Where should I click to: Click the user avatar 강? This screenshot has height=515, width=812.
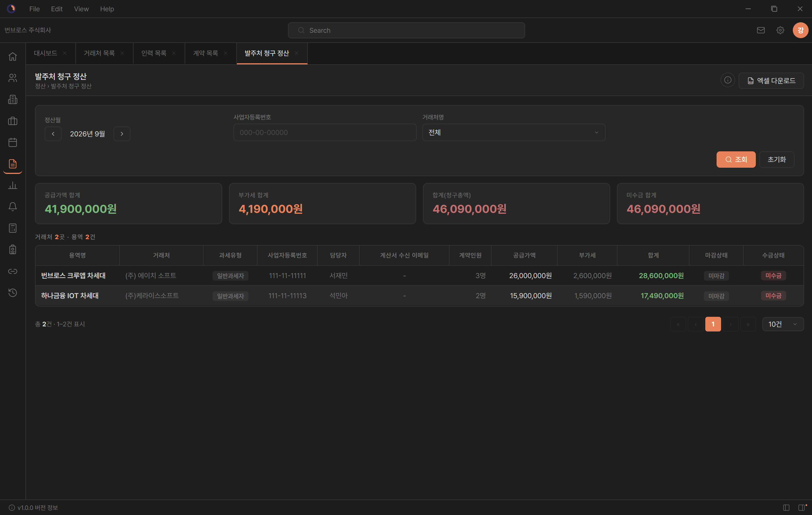point(800,30)
